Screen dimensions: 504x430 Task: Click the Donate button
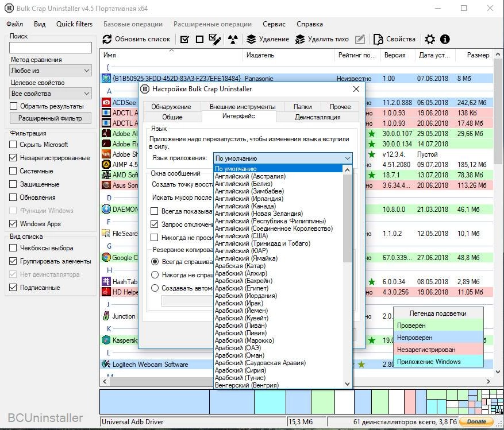point(476,421)
